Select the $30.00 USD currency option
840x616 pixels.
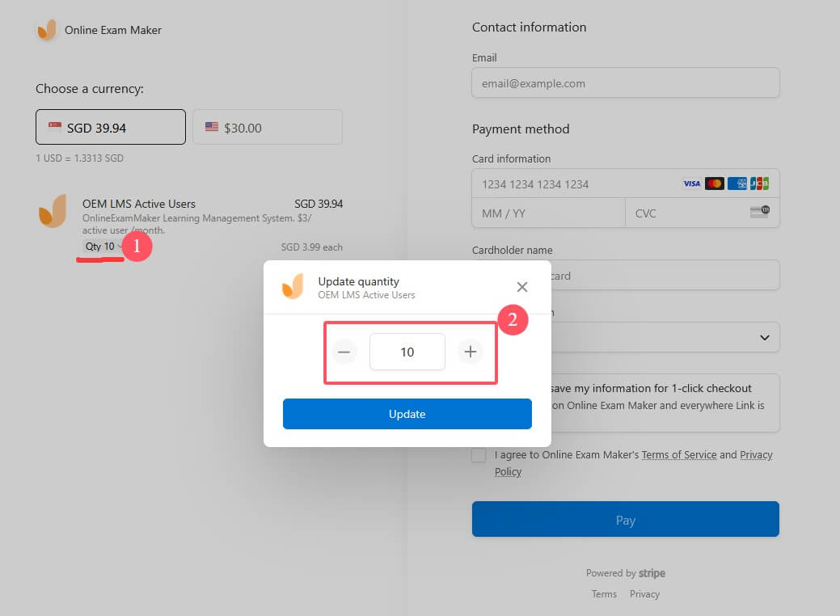point(267,128)
